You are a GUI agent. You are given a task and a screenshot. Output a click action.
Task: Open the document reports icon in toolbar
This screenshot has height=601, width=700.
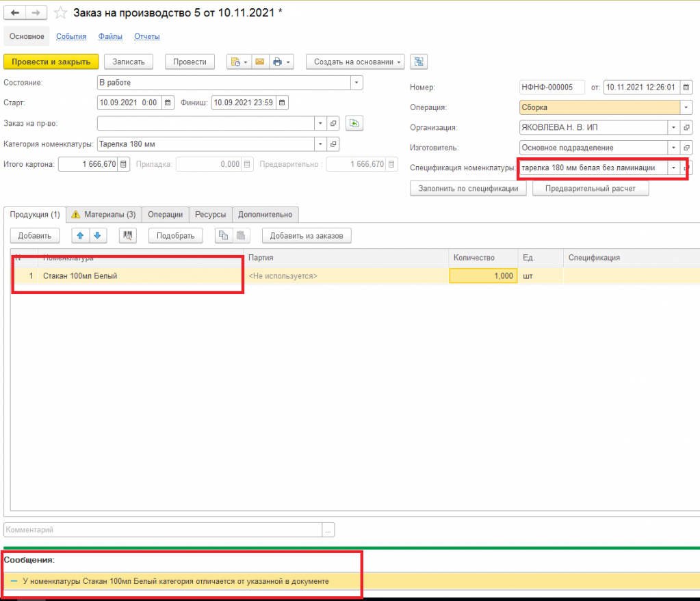(x=239, y=62)
